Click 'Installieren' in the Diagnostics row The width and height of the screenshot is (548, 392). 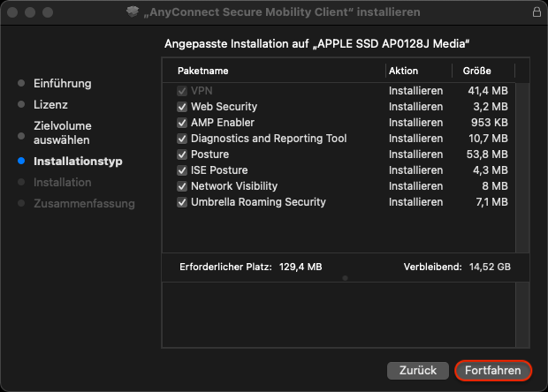click(416, 139)
